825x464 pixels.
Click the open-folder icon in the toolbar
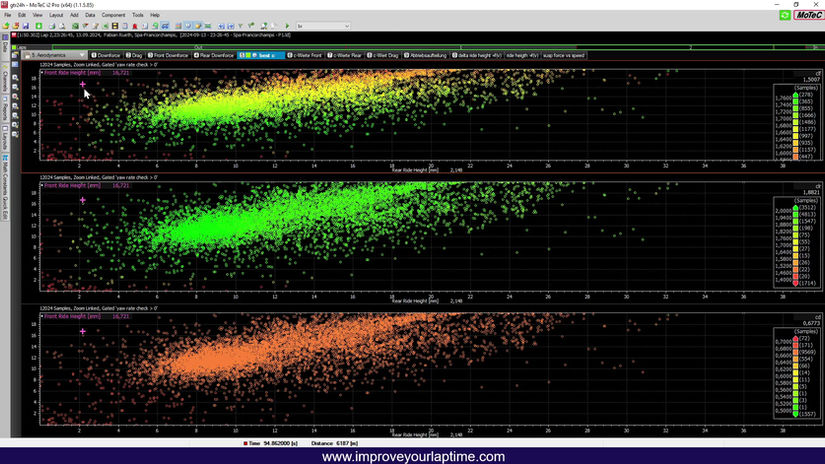(x=6, y=25)
